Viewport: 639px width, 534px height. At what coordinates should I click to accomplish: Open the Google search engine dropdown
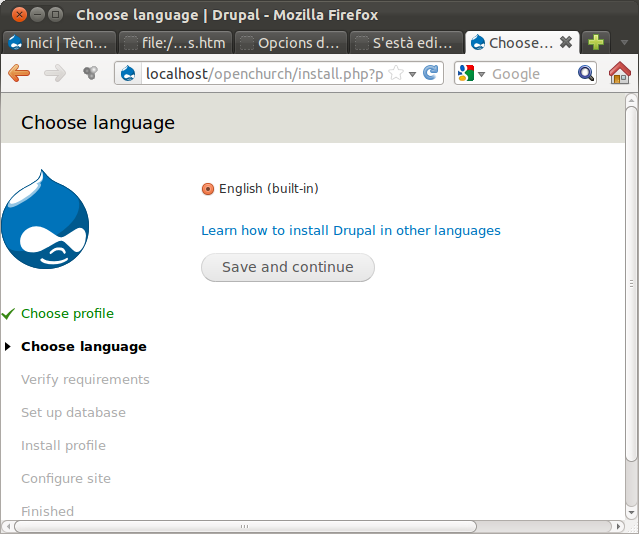(472, 74)
